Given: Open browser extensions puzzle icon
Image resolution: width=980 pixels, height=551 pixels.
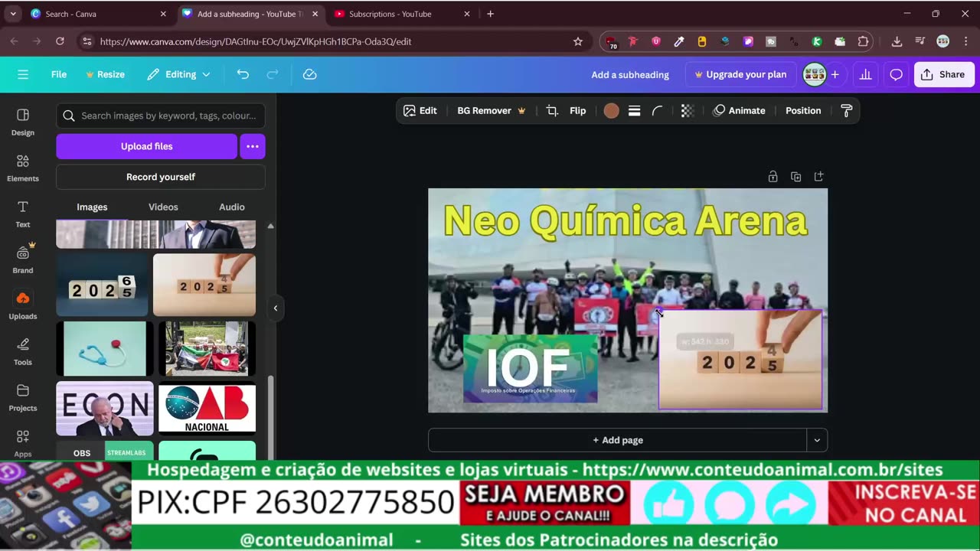Looking at the screenshot, I should coord(864,41).
